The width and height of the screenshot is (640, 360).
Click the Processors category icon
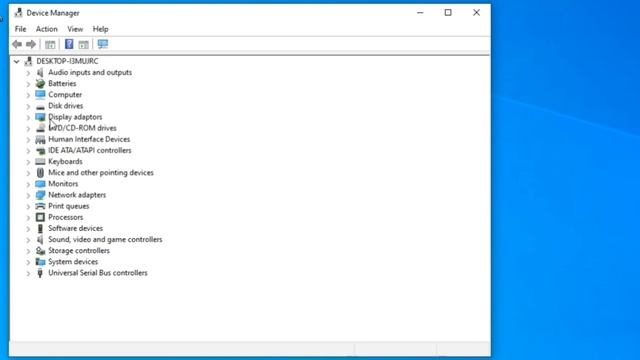(40, 218)
